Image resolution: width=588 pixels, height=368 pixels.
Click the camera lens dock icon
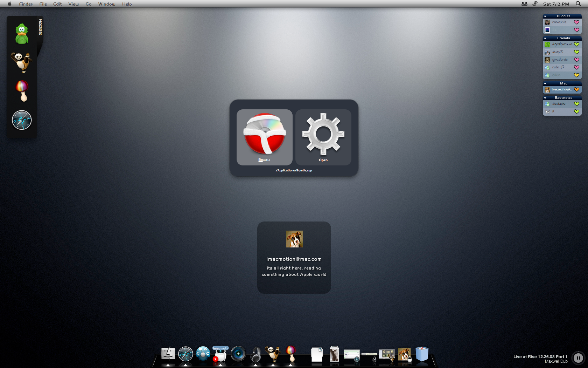[x=238, y=354]
